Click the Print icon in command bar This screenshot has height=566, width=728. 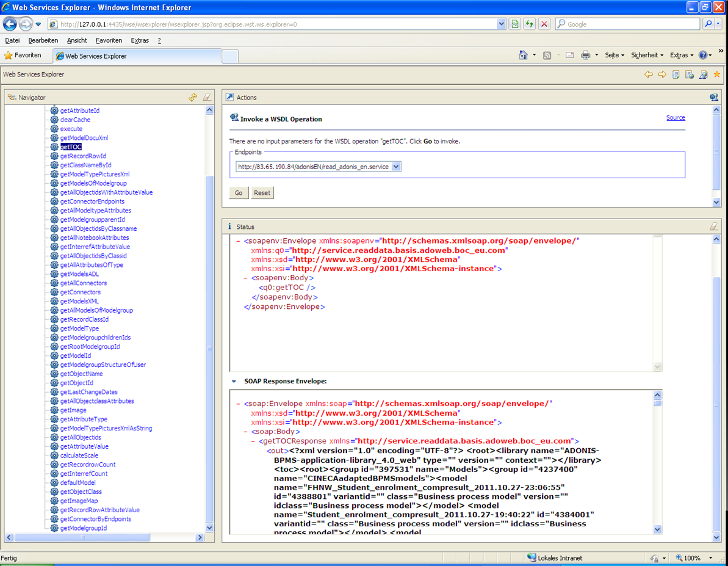pos(585,56)
